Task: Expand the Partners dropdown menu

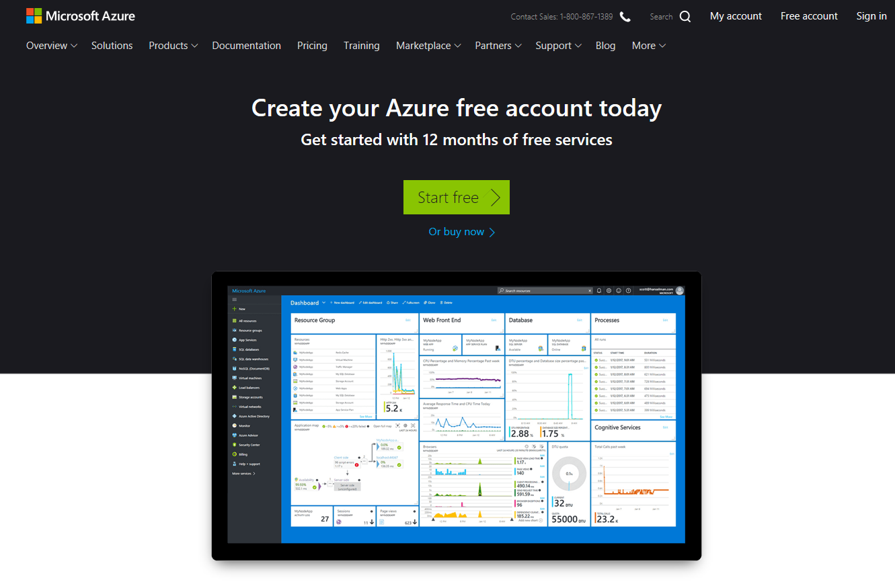Action: tap(498, 46)
